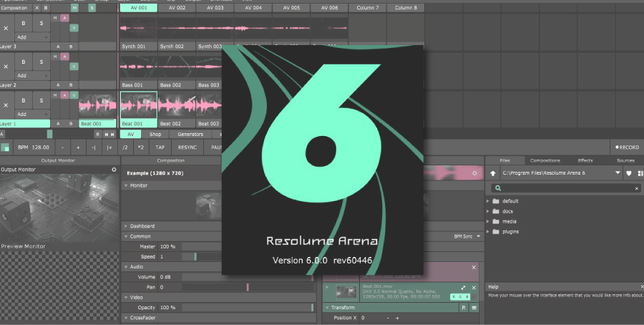Image resolution: width=644 pixels, height=325 pixels.
Task: Open Transform hamburger menu
Action: tap(474, 307)
